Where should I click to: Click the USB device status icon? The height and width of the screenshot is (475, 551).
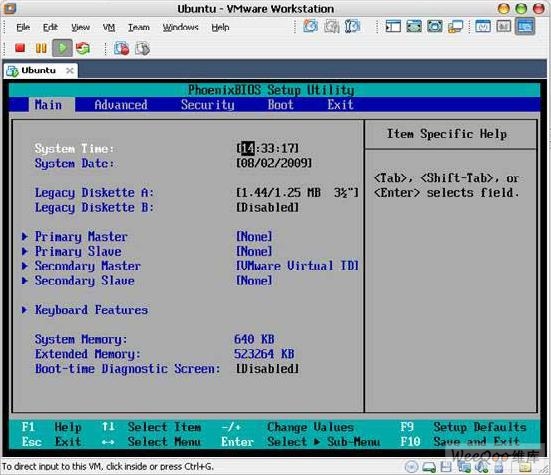click(499, 467)
